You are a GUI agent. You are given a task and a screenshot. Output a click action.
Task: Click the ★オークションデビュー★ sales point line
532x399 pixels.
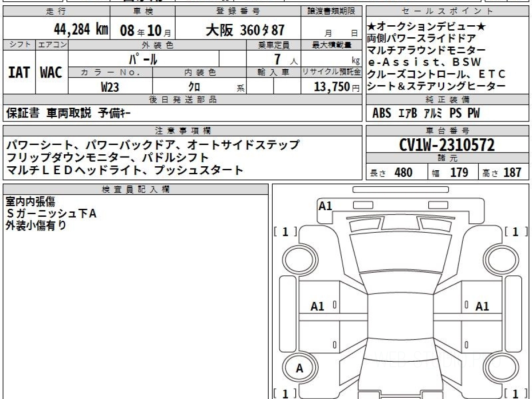426,27
